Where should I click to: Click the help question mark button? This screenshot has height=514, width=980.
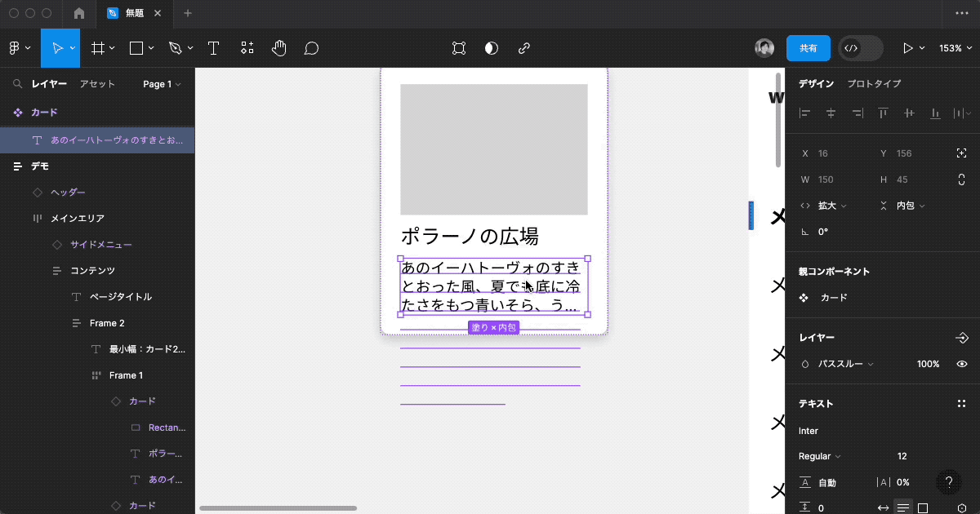949,482
